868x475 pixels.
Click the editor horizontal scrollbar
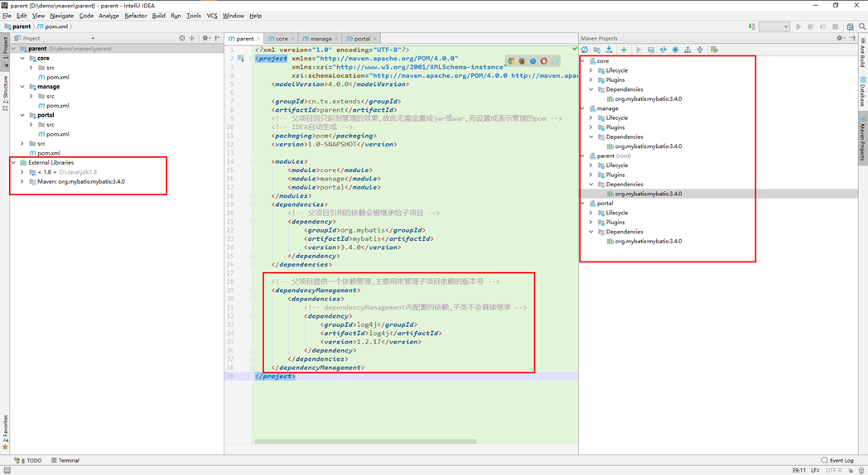365,442
